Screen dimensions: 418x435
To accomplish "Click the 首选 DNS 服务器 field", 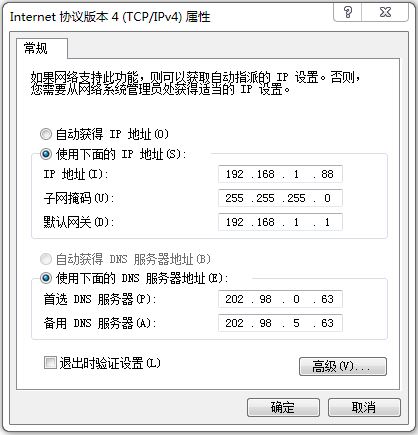I will pyautogui.click(x=280, y=299).
